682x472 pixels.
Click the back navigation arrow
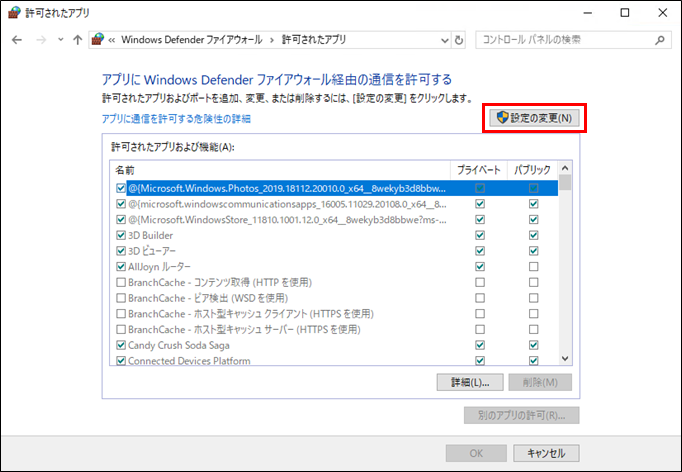point(17,40)
